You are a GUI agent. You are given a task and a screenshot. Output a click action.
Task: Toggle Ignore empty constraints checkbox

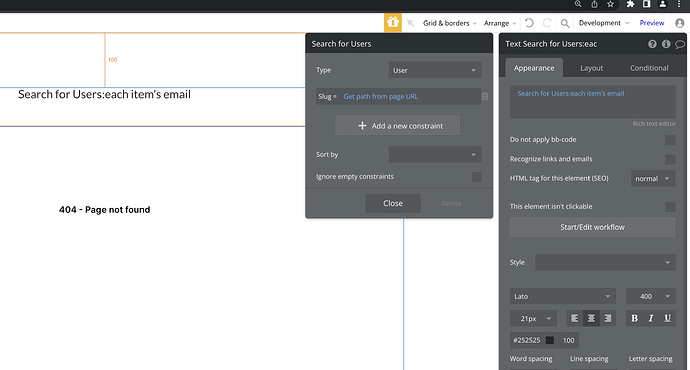[477, 177]
